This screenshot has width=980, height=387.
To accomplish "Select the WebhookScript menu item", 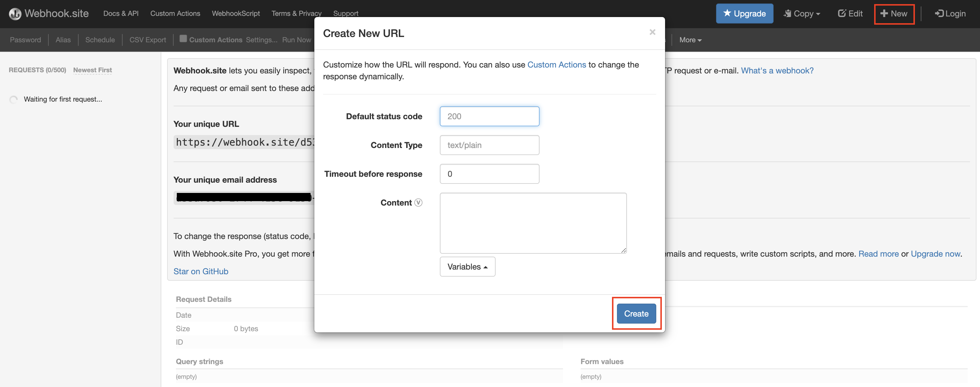I will pyautogui.click(x=236, y=13).
